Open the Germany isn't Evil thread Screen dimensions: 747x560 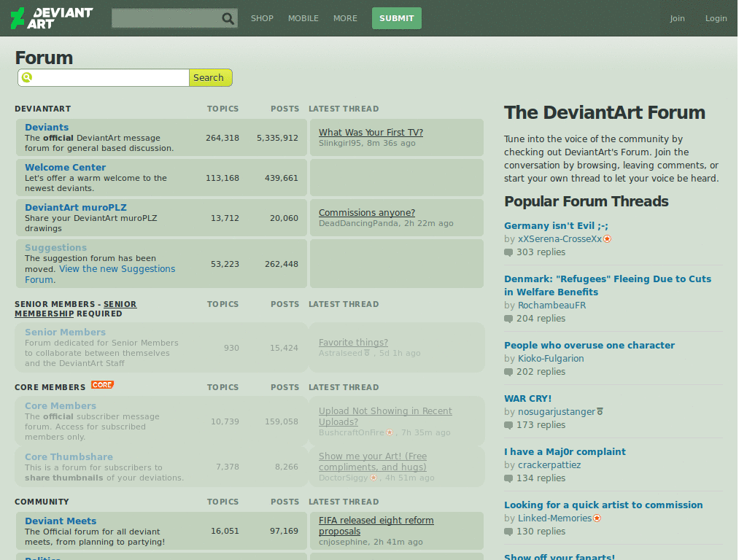click(x=556, y=225)
